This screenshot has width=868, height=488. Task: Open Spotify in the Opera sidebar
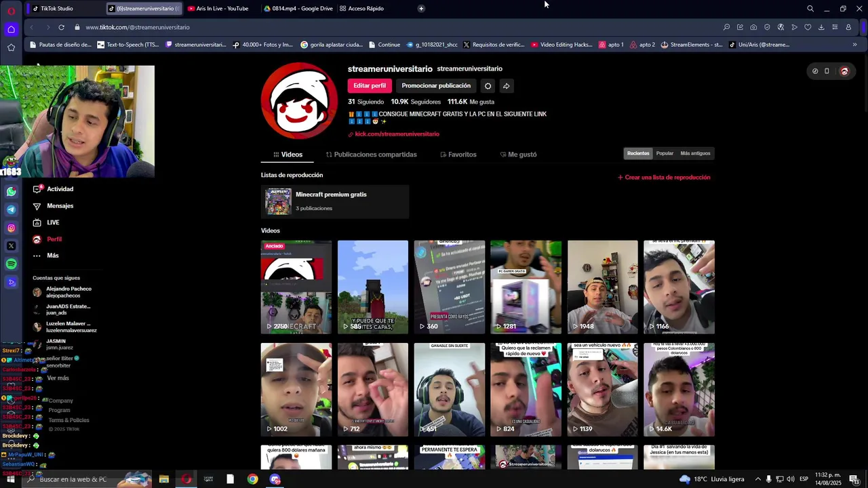point(11,264)
